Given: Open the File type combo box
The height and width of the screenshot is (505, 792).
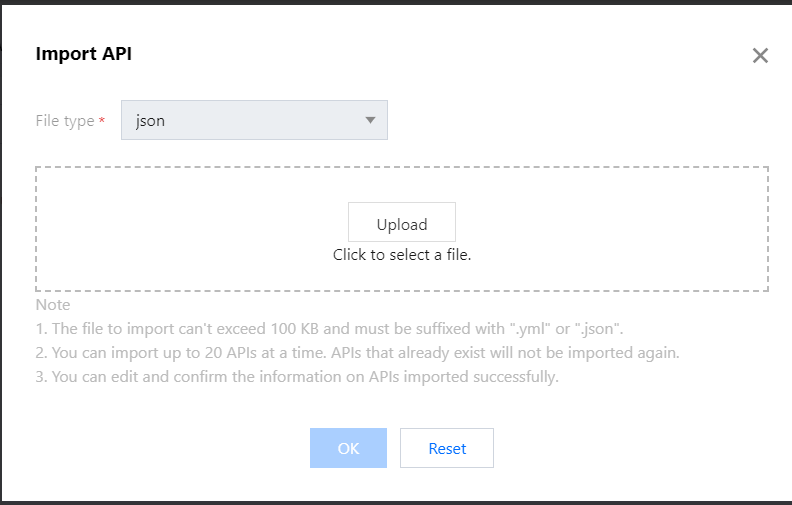Looking at the screenshot, I should click(x=254, y=121).
